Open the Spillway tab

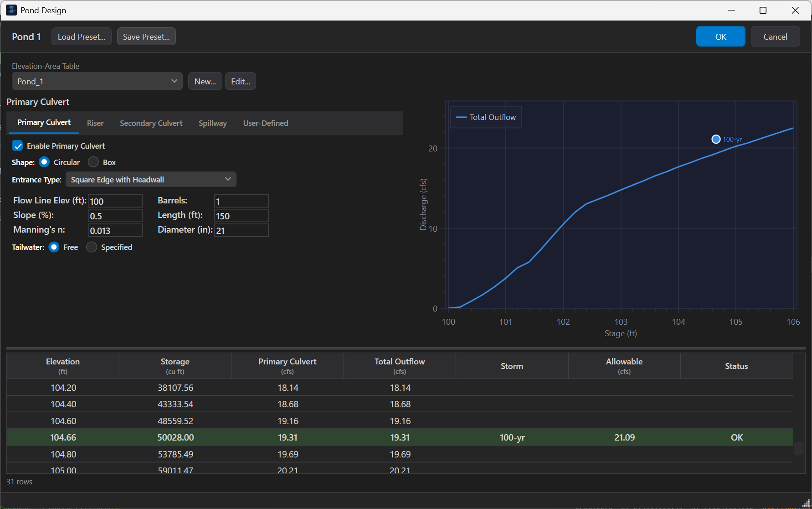(x=212, y=123)
